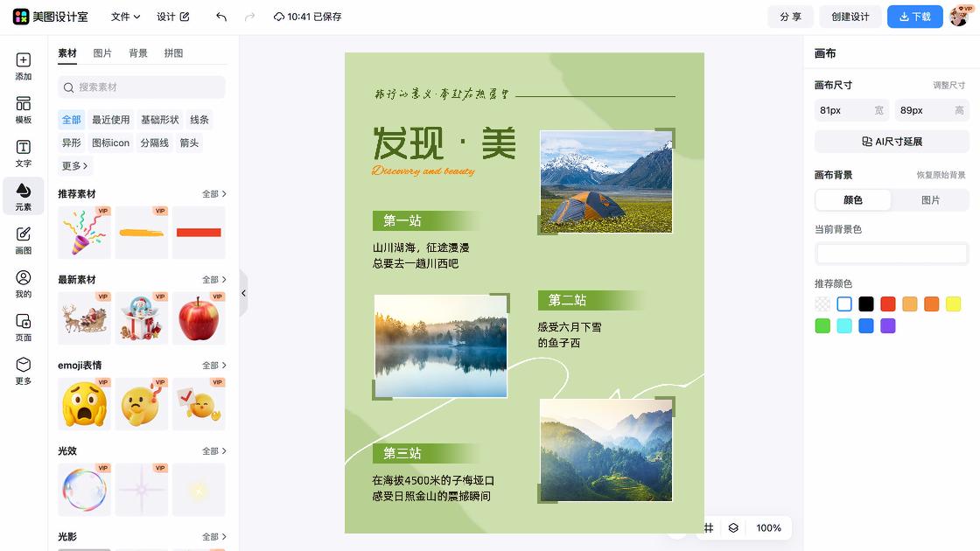The height and width of the screenshot is (551, 980).
Task: Open the 设计 design edit menu
Action: point(173,17)
